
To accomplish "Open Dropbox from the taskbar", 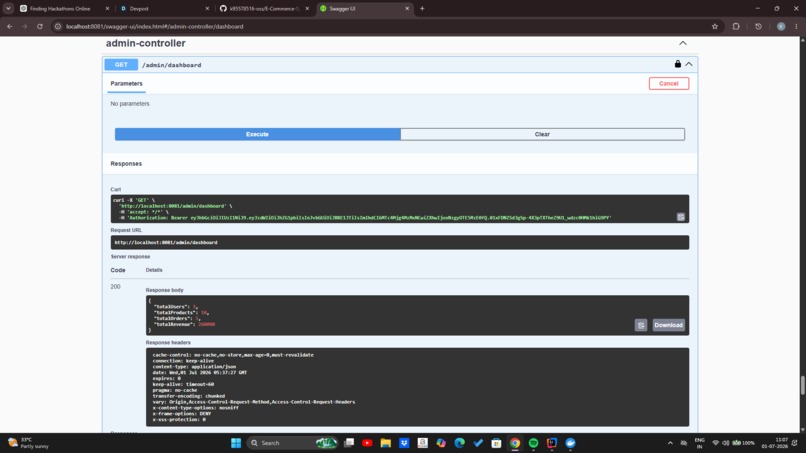I will point(404,443).
